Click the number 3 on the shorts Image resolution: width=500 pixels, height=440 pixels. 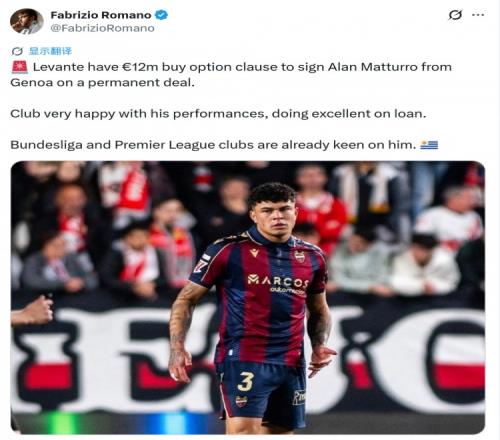point(246,381)
